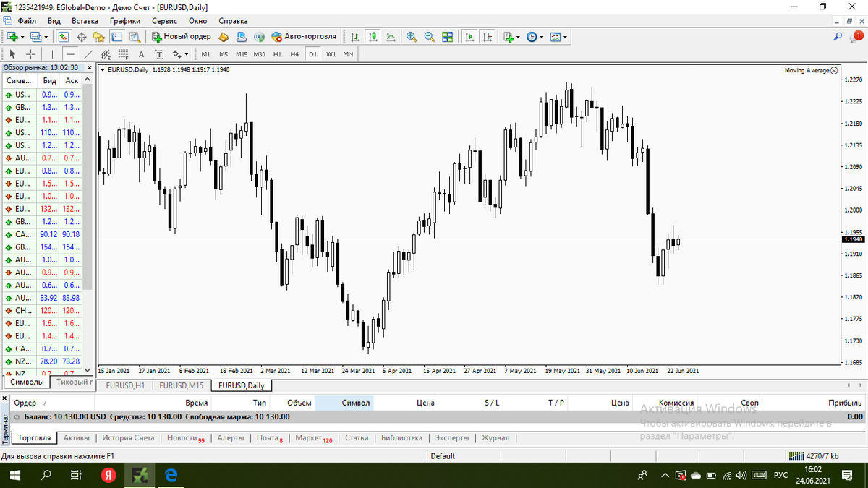Click the cloud and person icon in the toolbar
The height and width of the screenshot is (488, 868).
click(241, 36)
